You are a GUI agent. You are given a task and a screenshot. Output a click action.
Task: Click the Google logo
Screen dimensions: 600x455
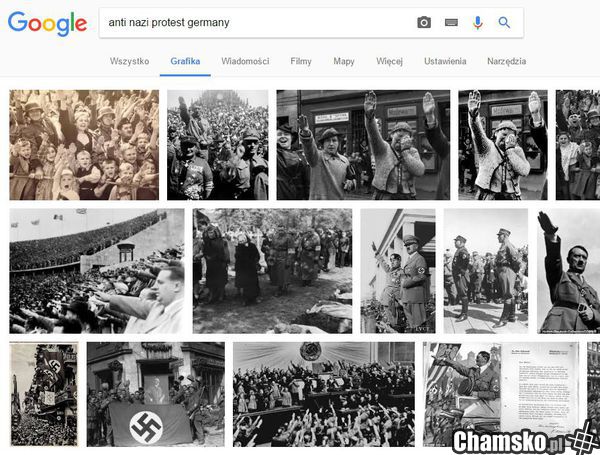point(47,23)
